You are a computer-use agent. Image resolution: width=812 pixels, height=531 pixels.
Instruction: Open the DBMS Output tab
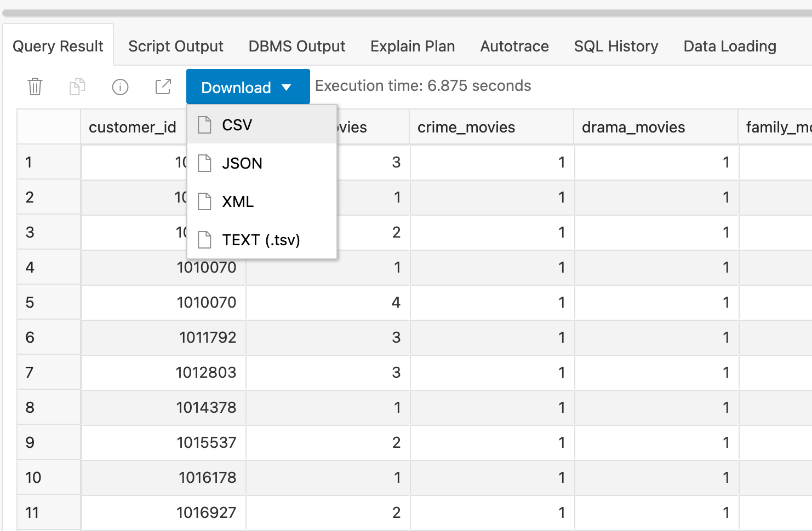(x=296, y=46)
